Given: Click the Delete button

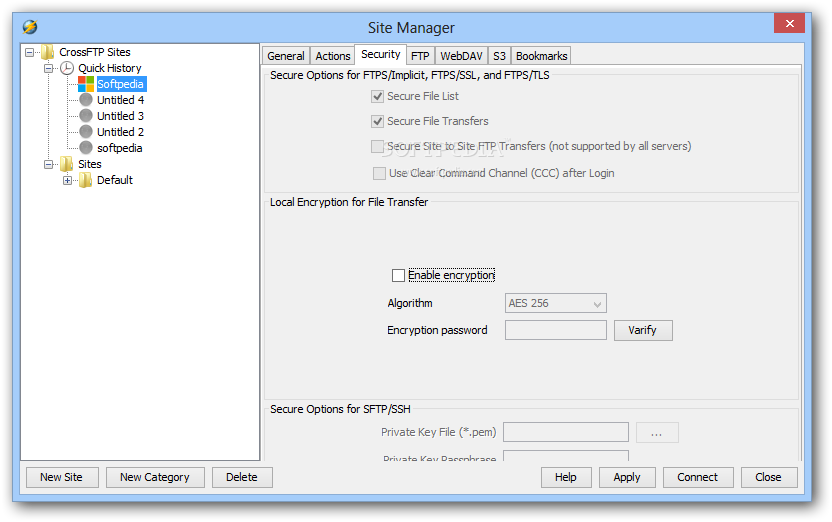Looking at the screenshot, I should pos(242,477).
